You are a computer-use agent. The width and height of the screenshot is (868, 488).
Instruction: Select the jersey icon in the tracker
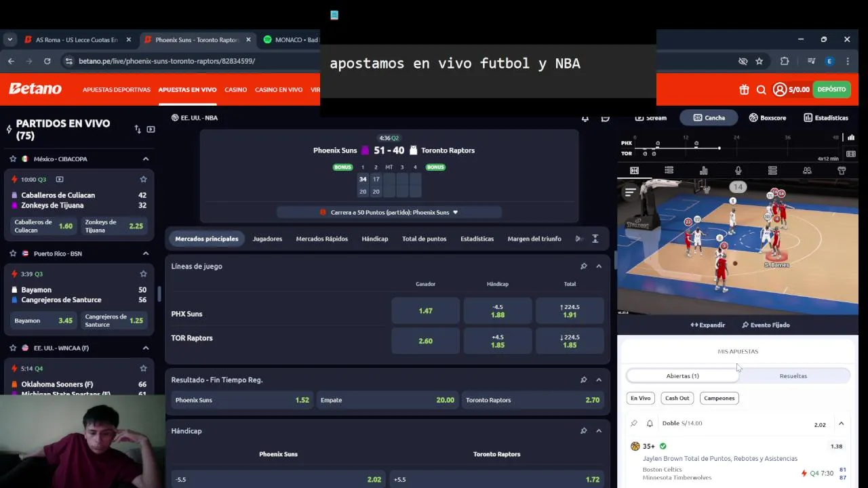pos(842,171)
